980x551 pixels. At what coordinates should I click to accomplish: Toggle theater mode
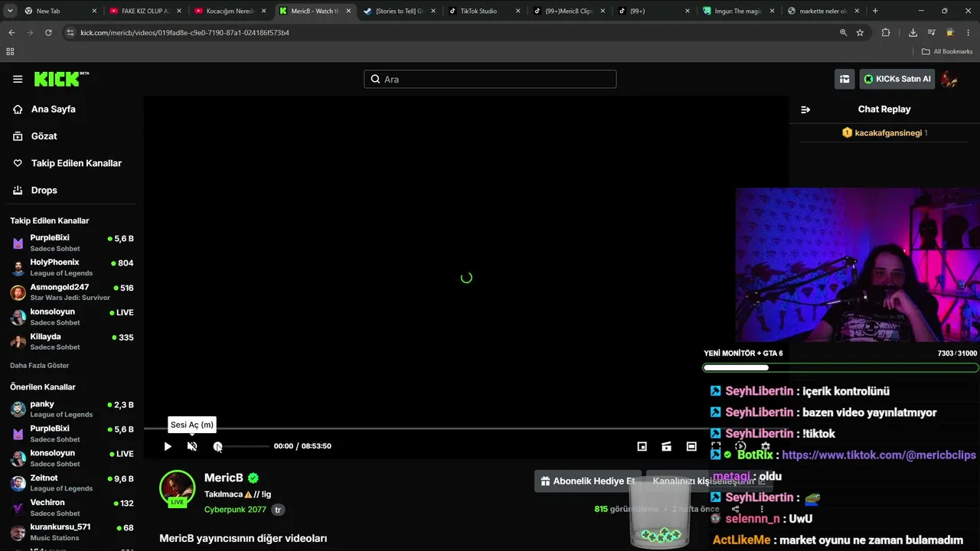[x=691, y=446]
